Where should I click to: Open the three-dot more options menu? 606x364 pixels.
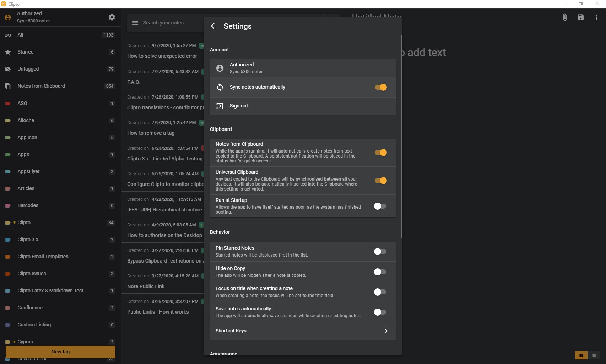596,17
